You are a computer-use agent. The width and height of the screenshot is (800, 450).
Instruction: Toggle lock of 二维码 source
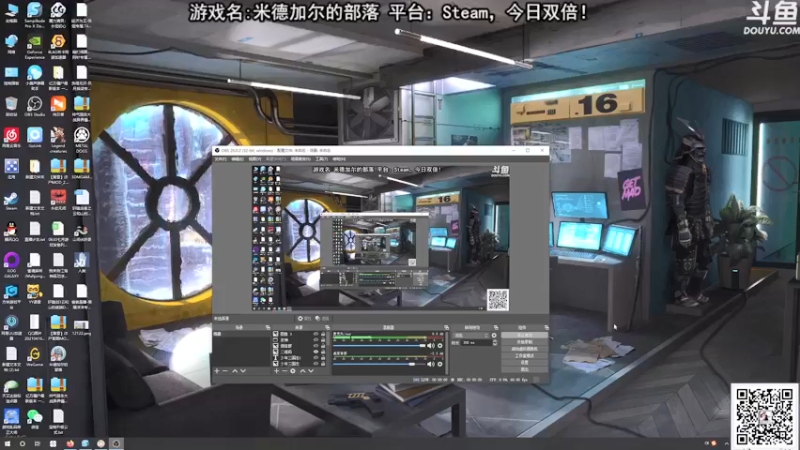(x=323, y=352)
